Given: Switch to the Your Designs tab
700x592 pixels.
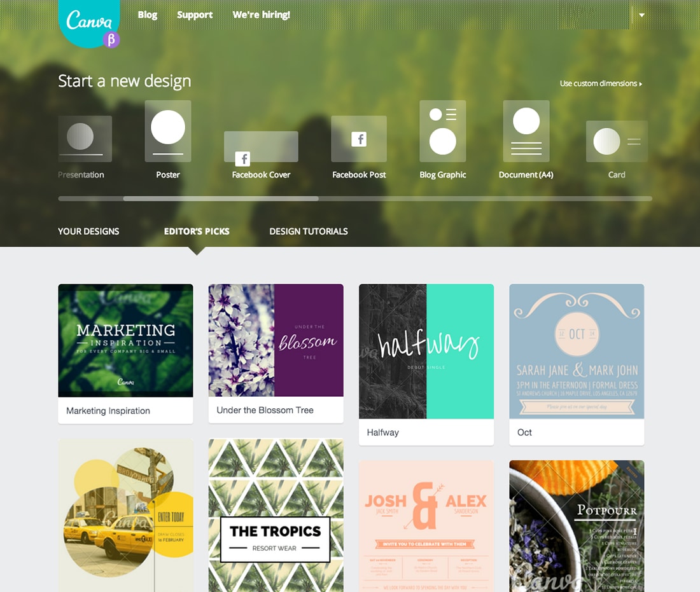Looking at the screenshot, I should click(88, 231).
